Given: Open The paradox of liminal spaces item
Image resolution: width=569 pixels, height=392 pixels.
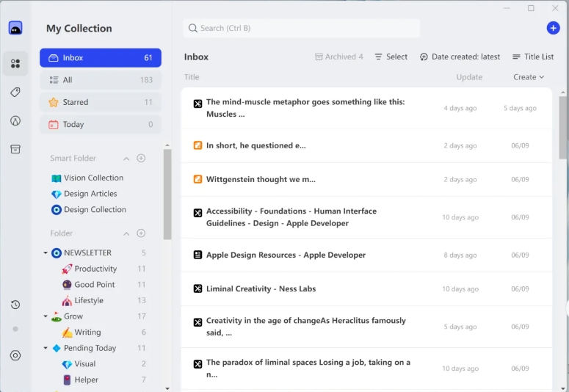Looking at the screenshot, I should pos(366,369).
